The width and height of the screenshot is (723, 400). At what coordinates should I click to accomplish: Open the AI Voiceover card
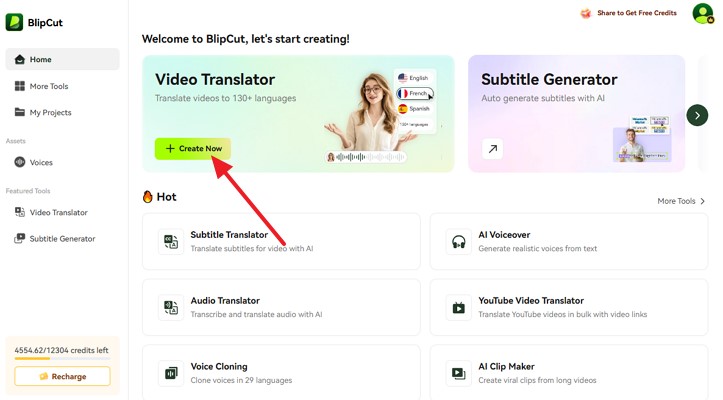click(569, 241)
